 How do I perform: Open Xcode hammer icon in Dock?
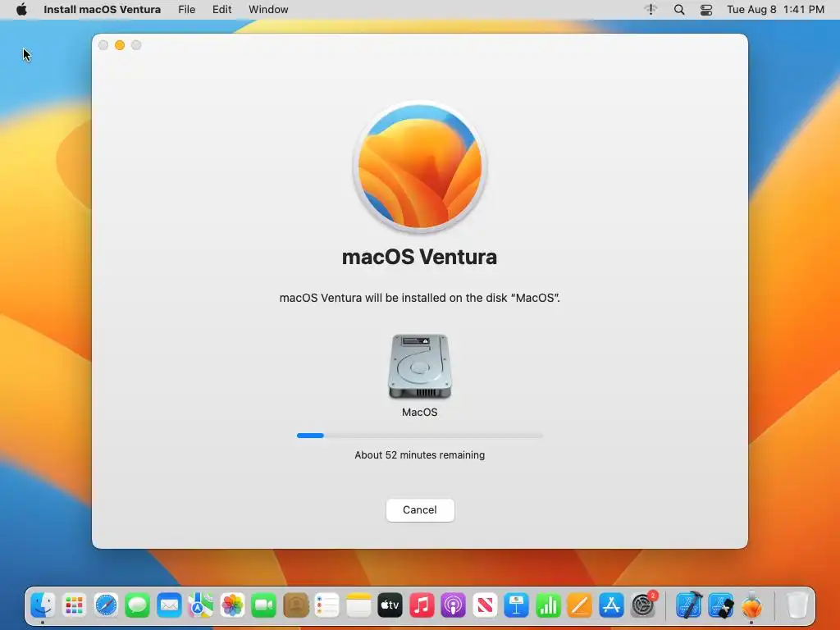pos(689,606)
